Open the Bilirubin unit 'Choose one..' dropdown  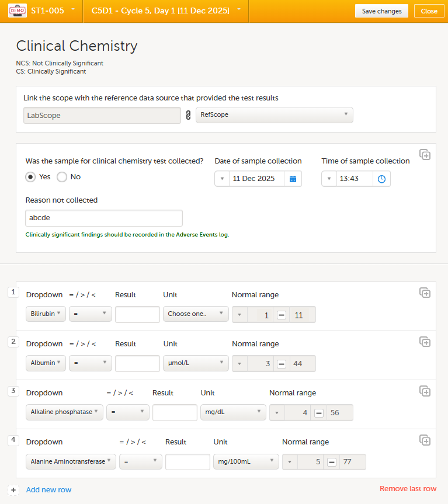(x=196, y=314)
